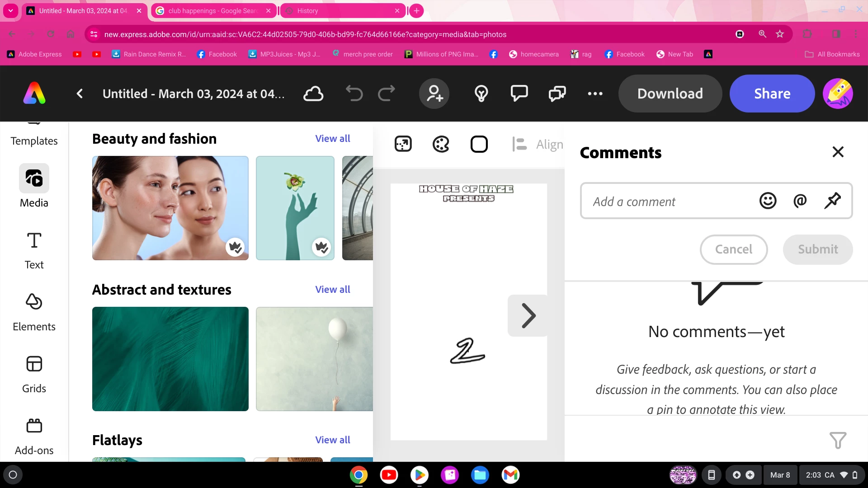View all Beauty and fashion photos

[x=332, y=139]
